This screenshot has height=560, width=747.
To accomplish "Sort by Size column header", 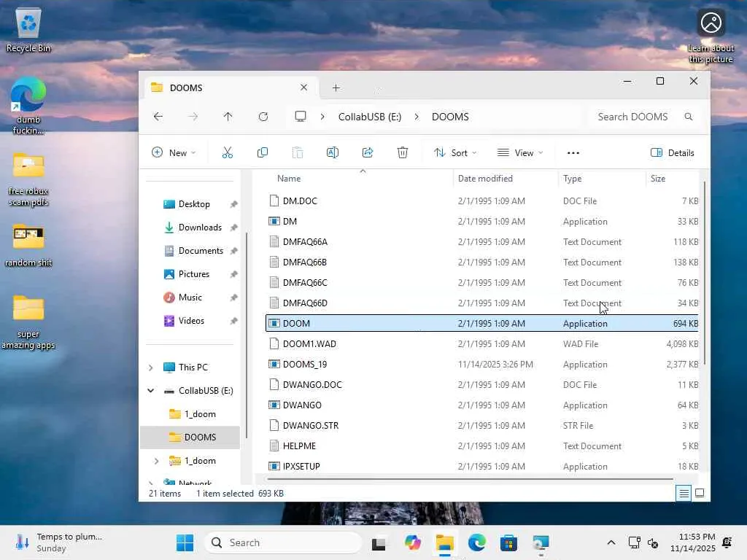I will point(658,179).
